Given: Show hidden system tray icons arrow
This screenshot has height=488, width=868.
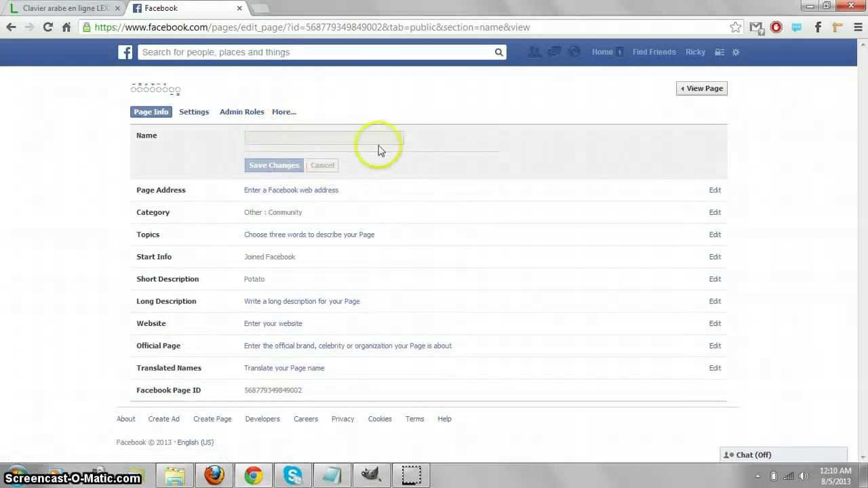Looking at the screenshot, I should [757, 476].
